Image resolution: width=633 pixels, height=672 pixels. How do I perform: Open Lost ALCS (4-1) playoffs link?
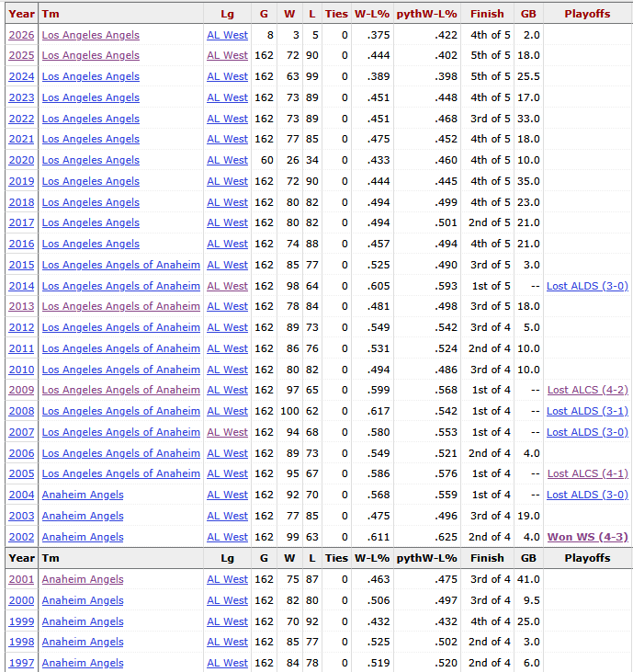pyautogui.click(x=588, y=473)
